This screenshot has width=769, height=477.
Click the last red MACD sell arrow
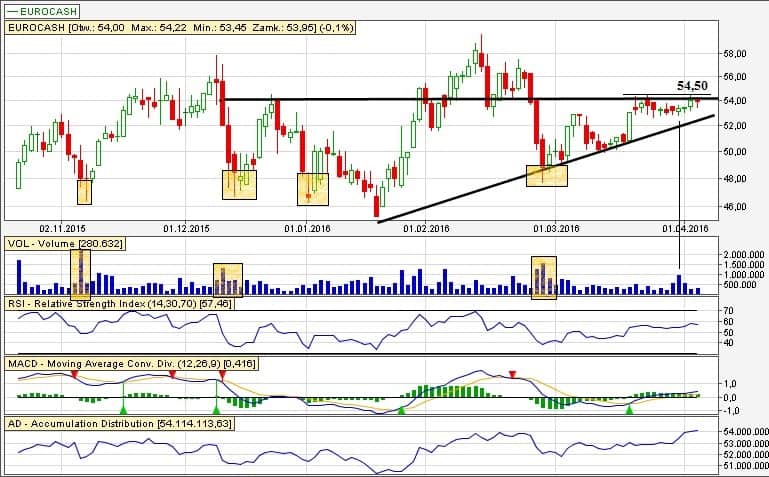[x=513, y=375]
